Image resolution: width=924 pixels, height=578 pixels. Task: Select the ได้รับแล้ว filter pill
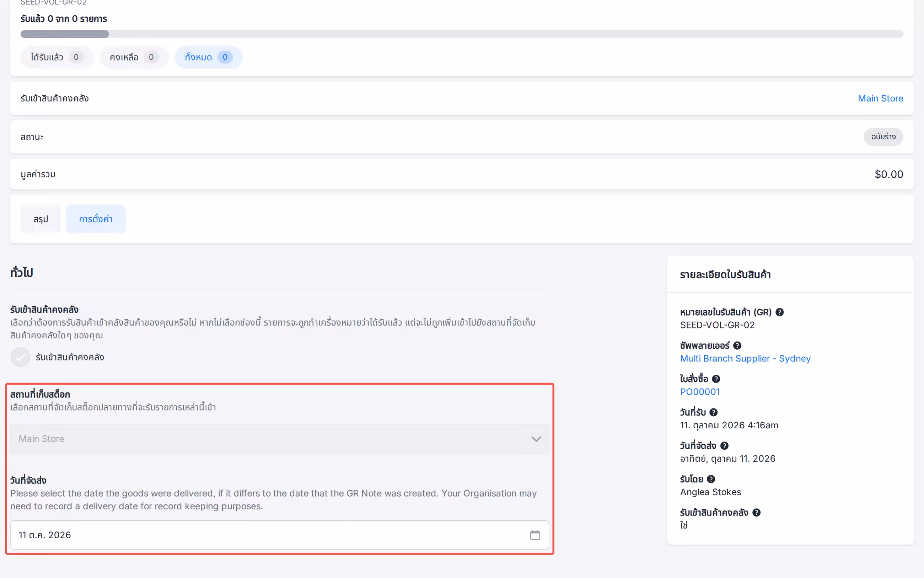pos(57,57)
